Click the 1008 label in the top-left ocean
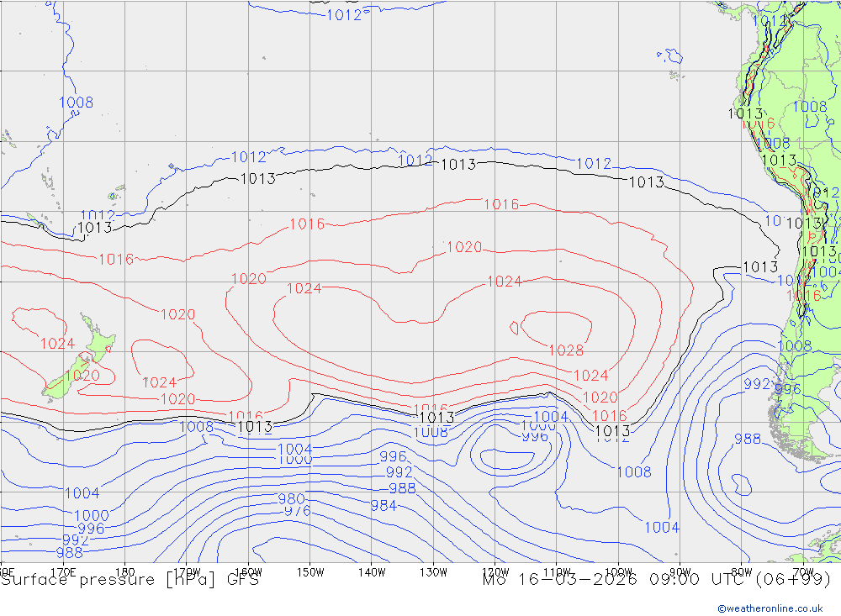 coord(76,103)
